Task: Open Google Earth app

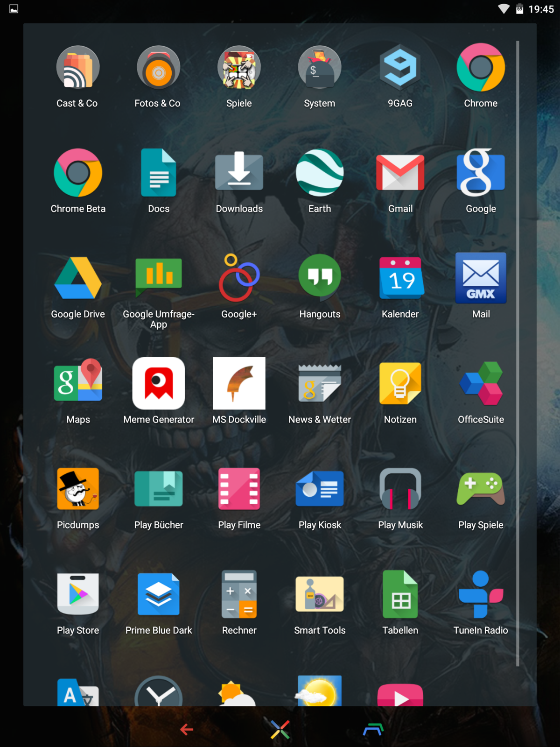Action: (320, 173)
